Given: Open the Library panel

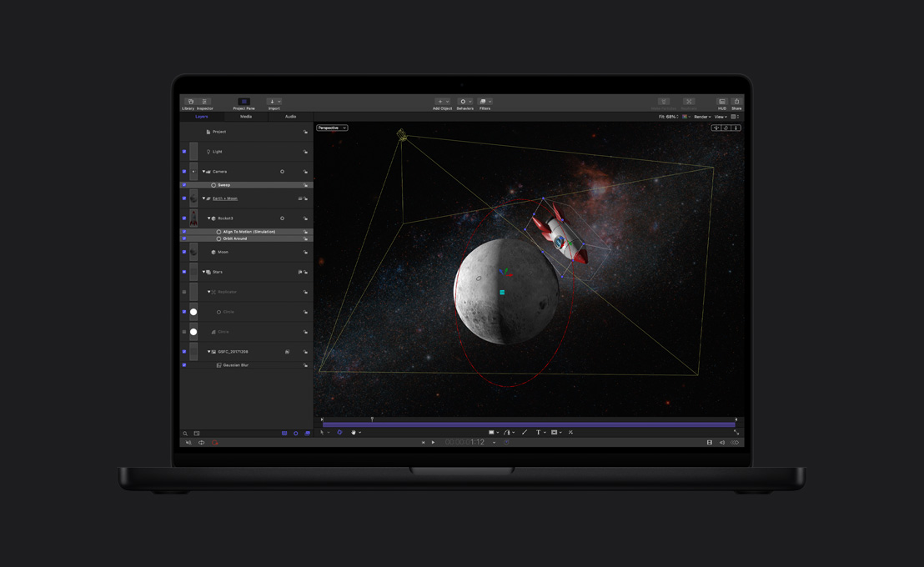Looking at the screenshot, I should pyautogui.click(x=190, y=101).
